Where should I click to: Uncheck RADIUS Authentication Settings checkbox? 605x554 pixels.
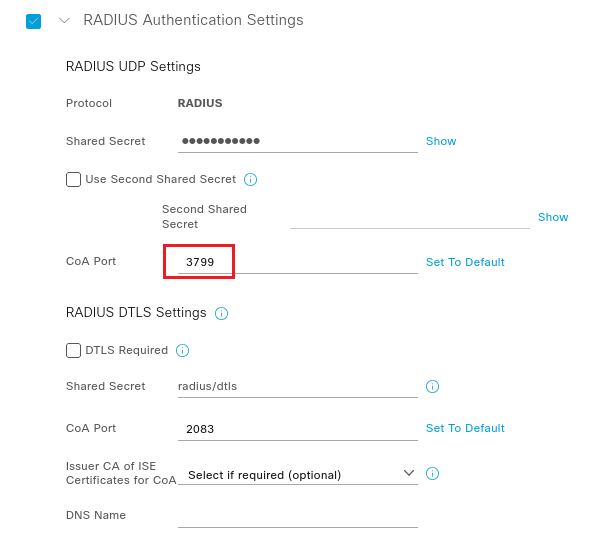pyautogui.click(x=34, y=21)
